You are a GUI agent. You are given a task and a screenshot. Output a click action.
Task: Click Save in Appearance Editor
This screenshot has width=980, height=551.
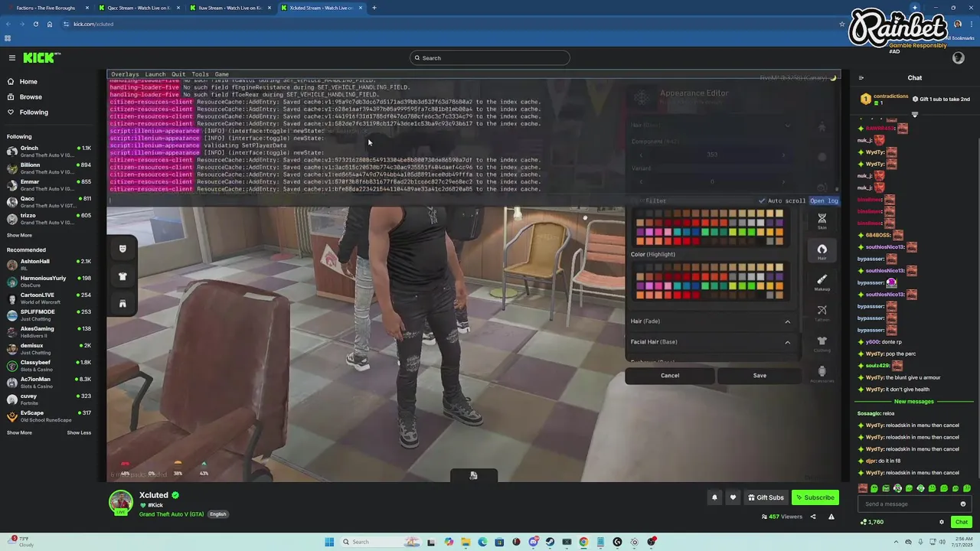tap(759, 376)
